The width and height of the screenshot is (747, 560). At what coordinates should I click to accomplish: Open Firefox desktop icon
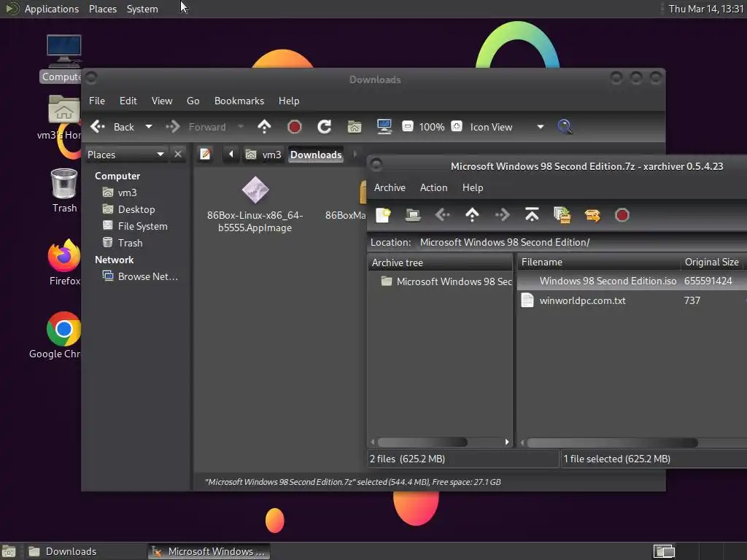tap(64, 255)
